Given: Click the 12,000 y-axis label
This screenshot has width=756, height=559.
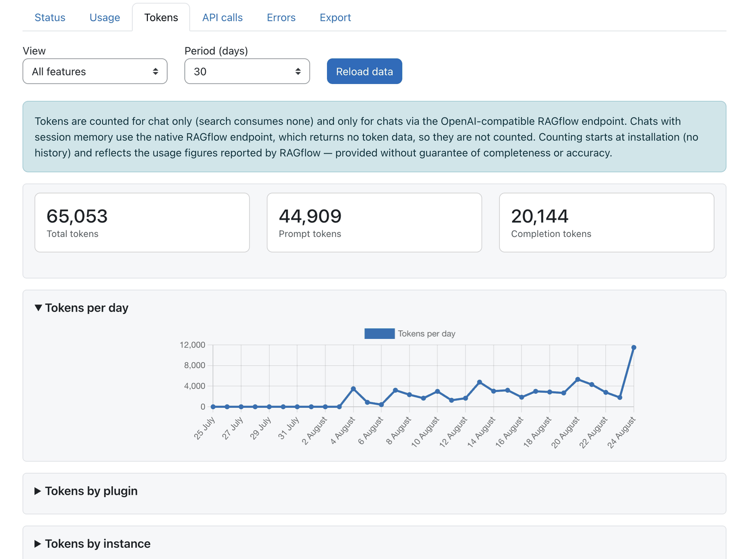Looking at the screenshot, I should (x=192, y=345).
